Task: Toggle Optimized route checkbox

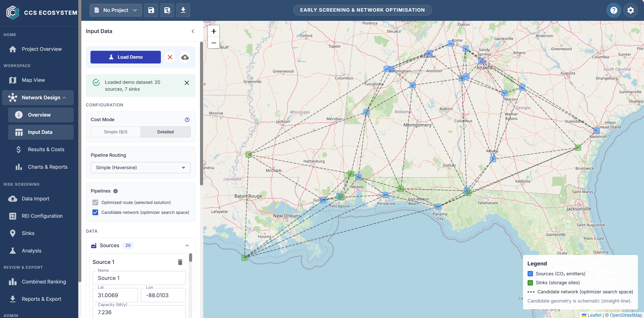Action: click(95, 202)
